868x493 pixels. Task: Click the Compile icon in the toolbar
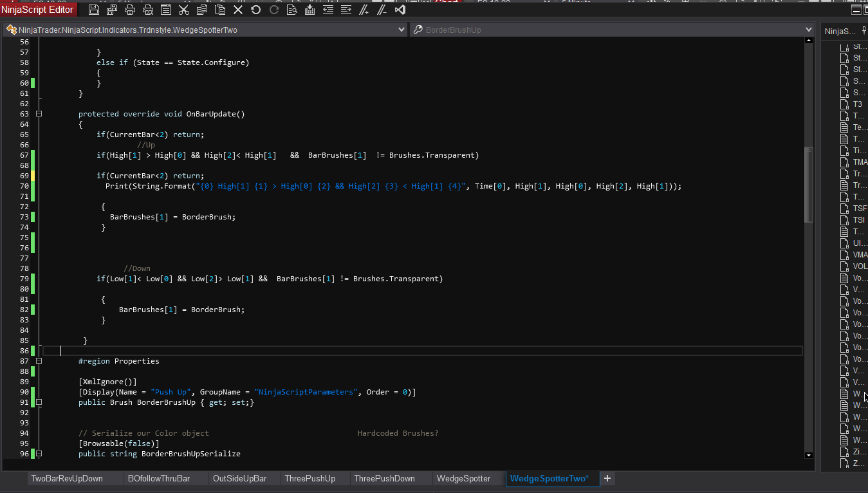pos(309,10)
